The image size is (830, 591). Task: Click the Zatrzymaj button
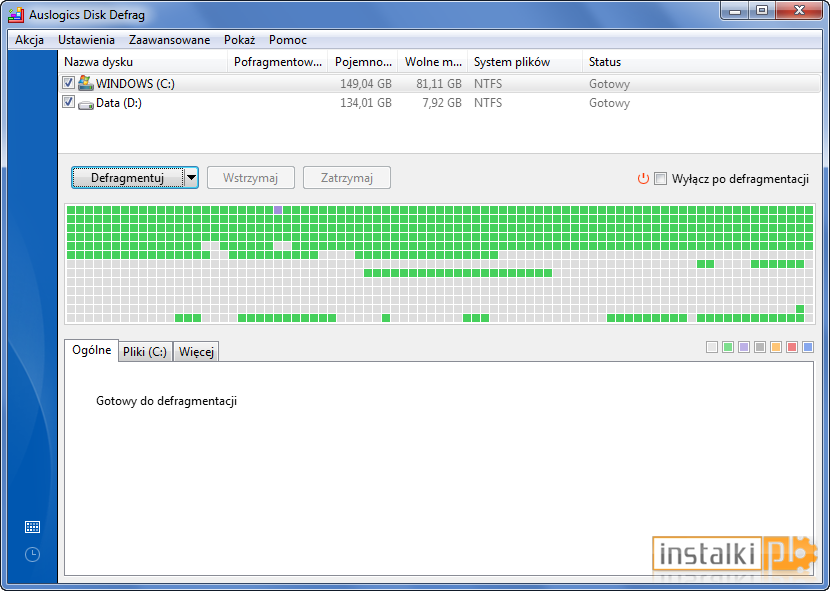pos(347,178)
